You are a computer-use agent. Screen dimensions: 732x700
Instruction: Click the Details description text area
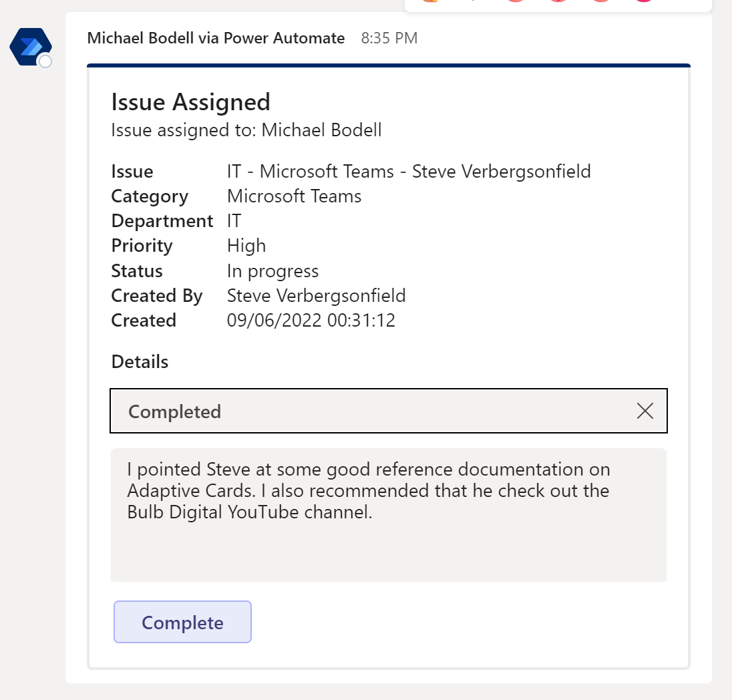tap(389, 514)
